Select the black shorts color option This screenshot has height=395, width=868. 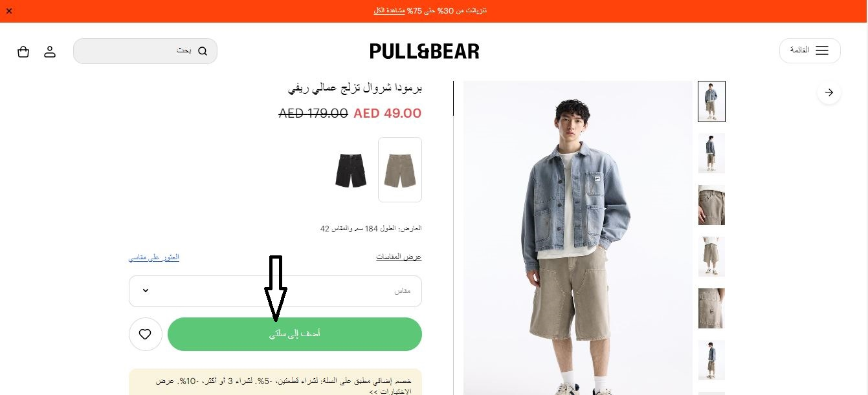click(351, 170)
